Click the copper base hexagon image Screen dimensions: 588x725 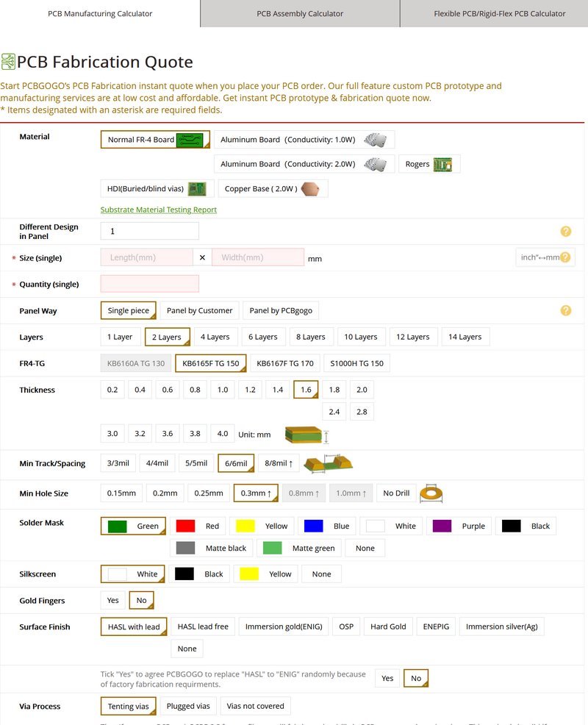click(310, 189)
